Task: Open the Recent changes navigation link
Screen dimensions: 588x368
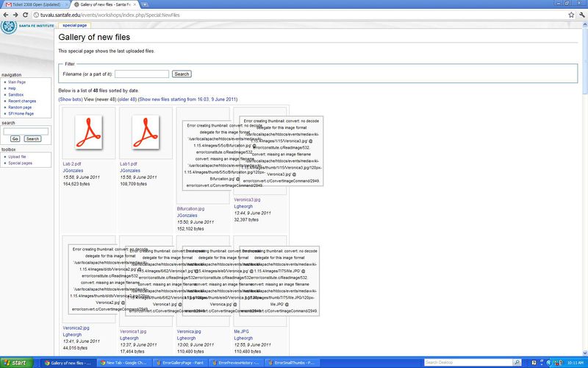Action: [x=22, y=101]
